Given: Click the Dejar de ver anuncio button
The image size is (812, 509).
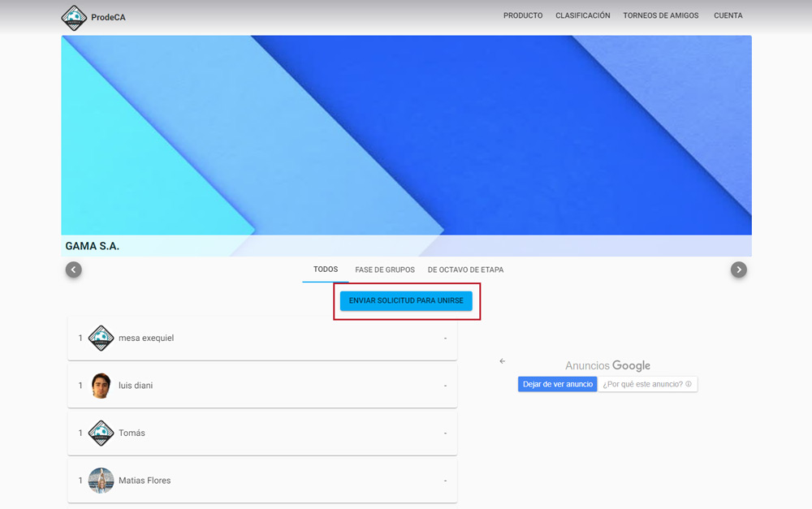Looking at the screenshot, I should coord(558,384).
